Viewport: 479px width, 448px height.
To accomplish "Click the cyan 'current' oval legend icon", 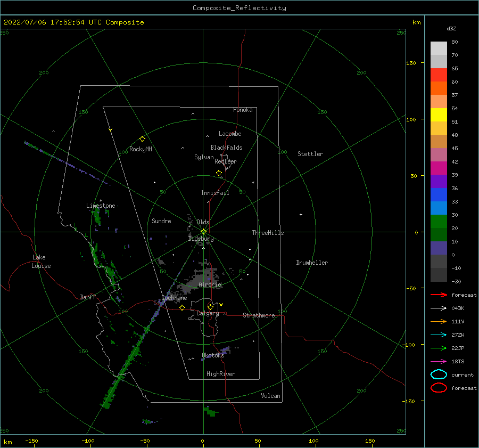I will [x=439, y=374].
